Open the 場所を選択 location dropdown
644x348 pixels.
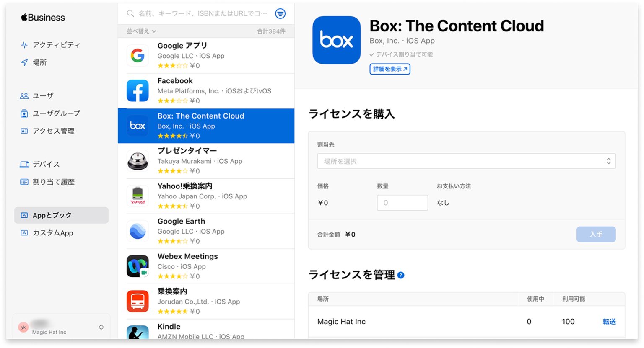point(466,161)
